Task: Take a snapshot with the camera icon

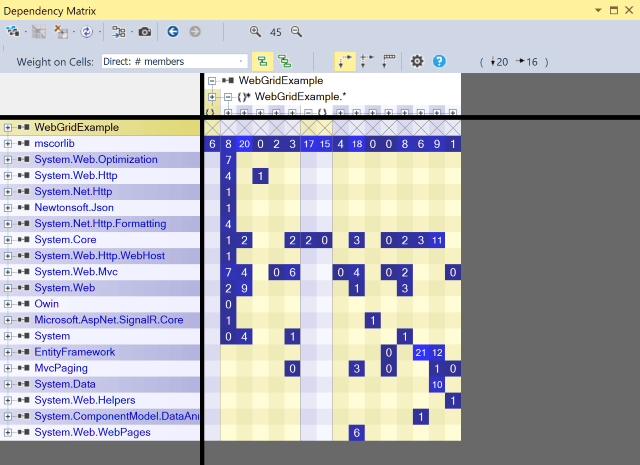Action: pyautogui.click(x=144, y=31)
